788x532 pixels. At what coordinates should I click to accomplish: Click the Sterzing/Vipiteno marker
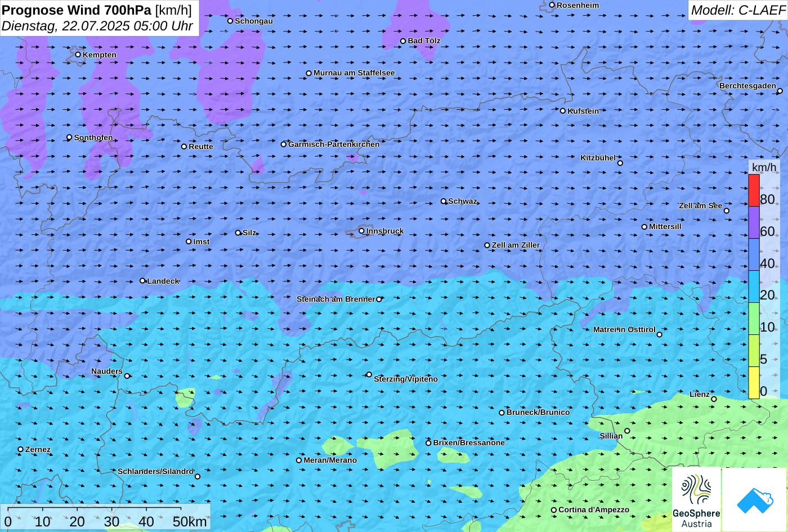(x=369, y=374)
